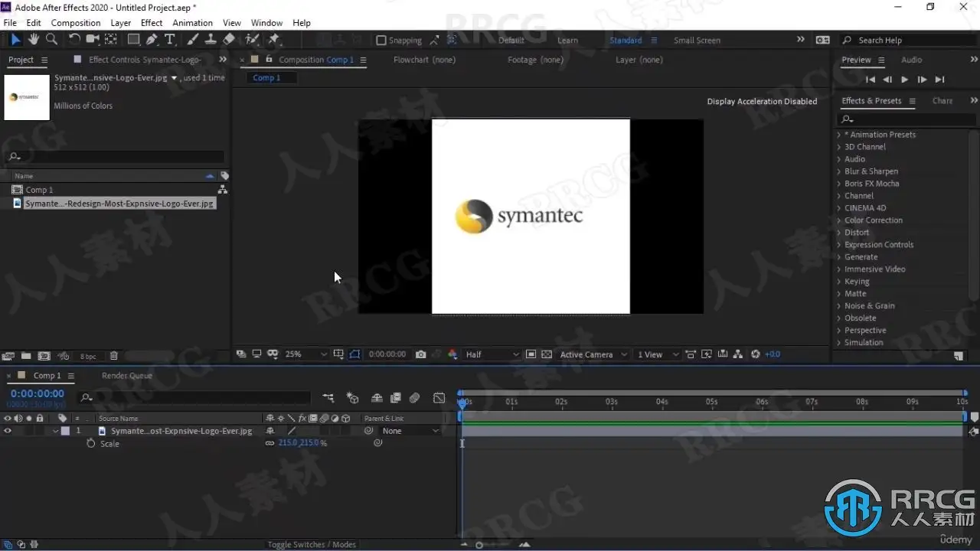Collapse the Symantec layer properties twirl
The height and width of the screenshot is (551, 980).
pyautogui.click(x=56, y=431)
